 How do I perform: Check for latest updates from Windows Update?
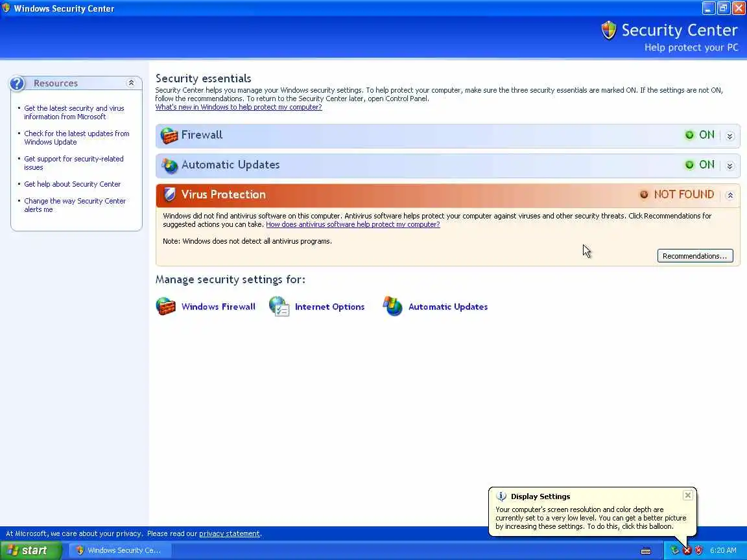click(77, 137)
